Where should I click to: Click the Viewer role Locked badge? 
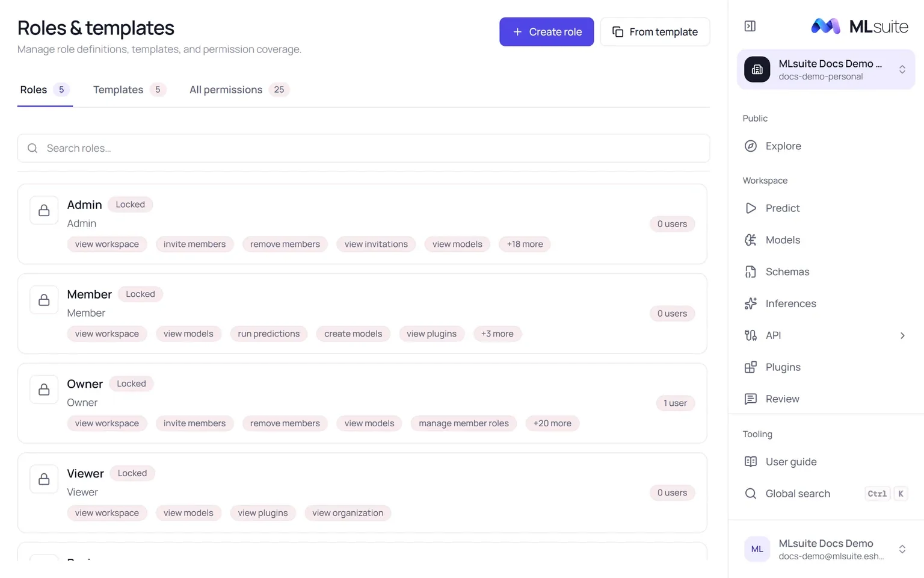[132, 473]
